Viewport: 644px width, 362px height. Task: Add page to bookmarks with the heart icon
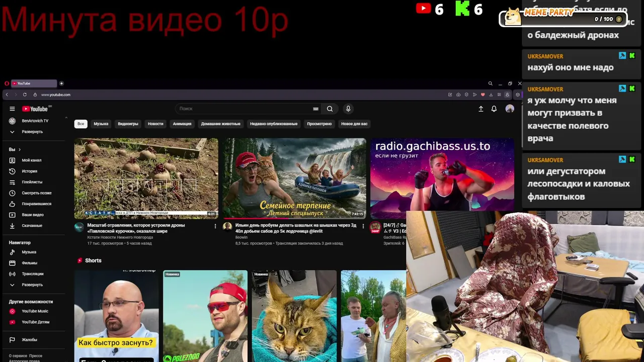482,95
